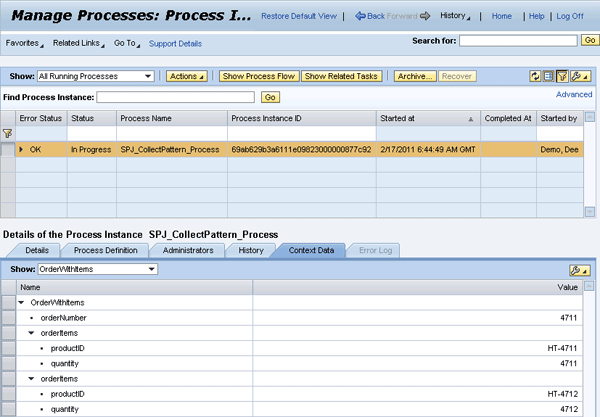Screen dimensions: 600x417
Task: Select the row checkbox for SPJ_CollectPattern_Process
Action: pyautogui.click(x=8, y=149)
